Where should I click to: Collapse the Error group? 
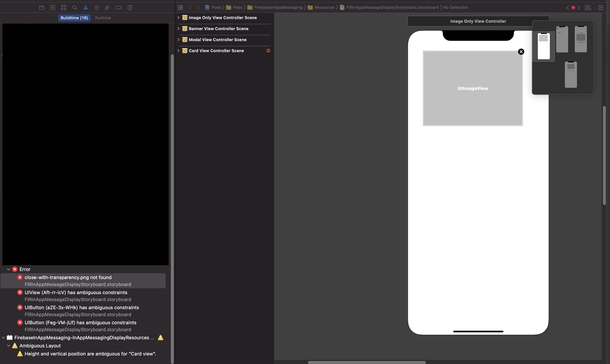[x=8, y=269]
